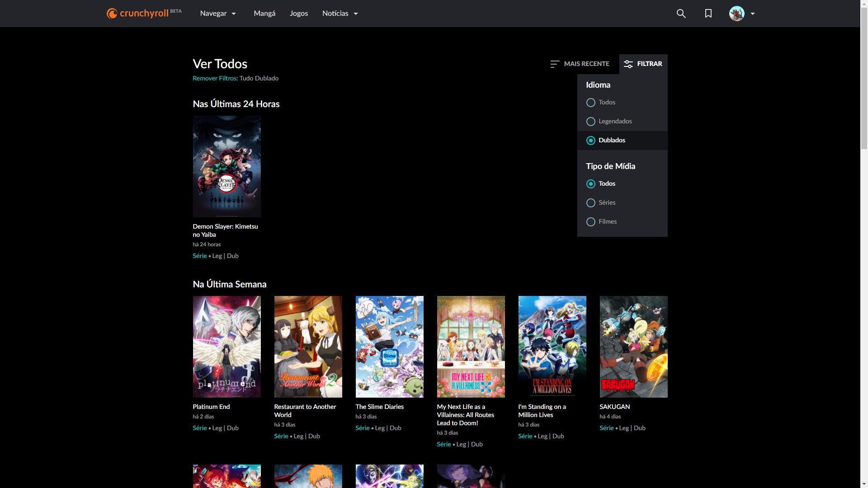
Task: Go to Mangá section
Action: point(264,14)
